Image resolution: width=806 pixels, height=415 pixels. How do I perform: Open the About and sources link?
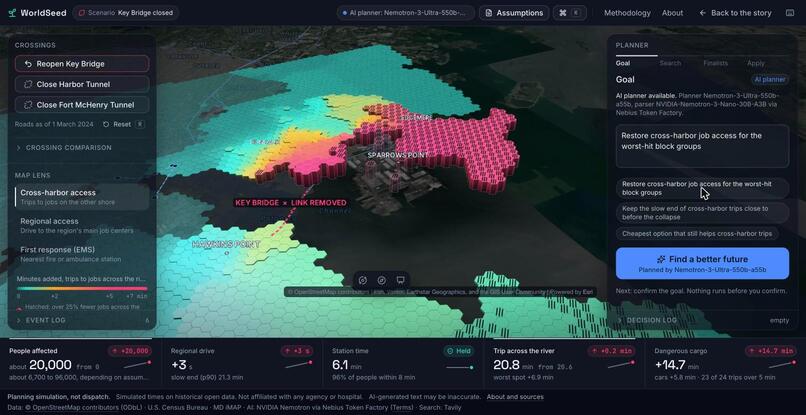pos(515,397)
